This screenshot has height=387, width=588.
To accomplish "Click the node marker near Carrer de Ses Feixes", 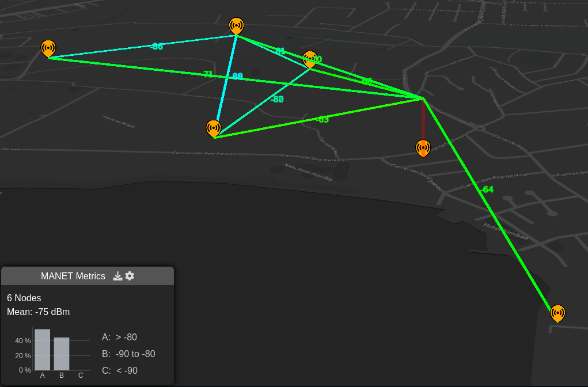I will (x=214, y=128).
